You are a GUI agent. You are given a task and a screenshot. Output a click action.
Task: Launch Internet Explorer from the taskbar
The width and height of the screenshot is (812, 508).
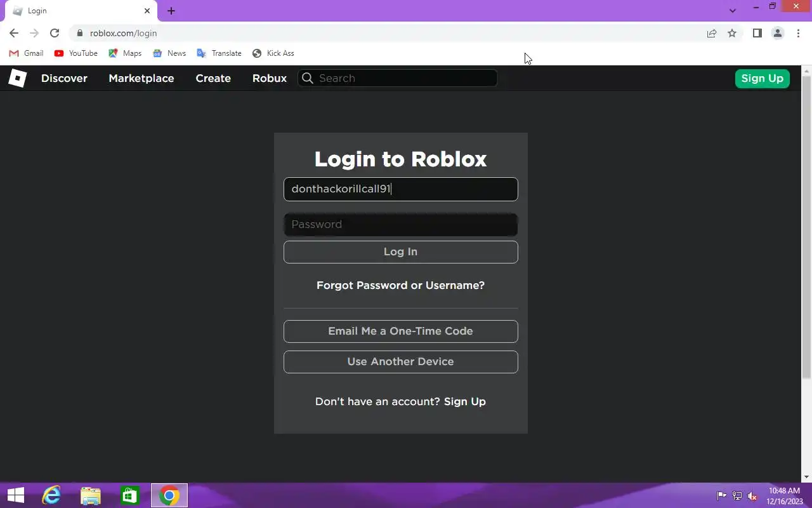click(51, 495)
